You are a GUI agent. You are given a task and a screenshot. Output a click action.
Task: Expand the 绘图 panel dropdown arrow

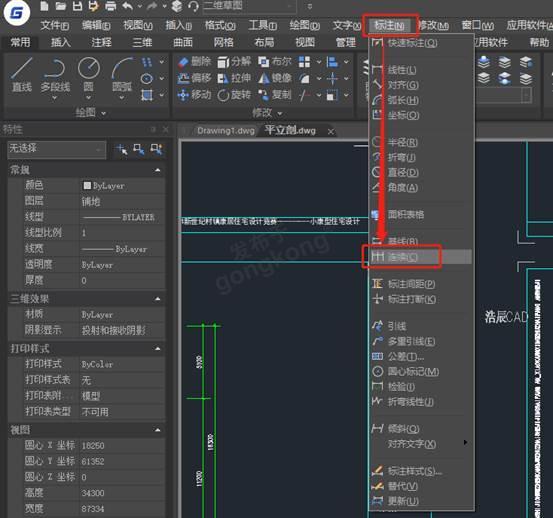(104, 113)
